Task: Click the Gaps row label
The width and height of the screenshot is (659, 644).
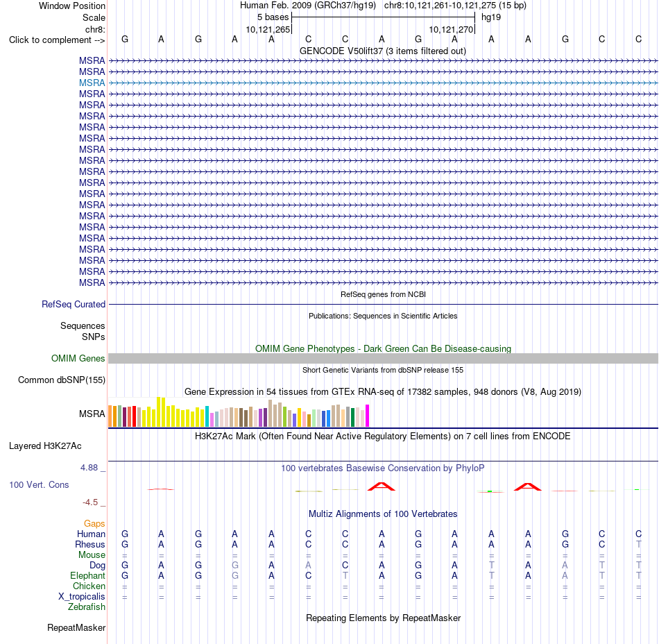Action: pyautogui.click(x=94, y=523)
